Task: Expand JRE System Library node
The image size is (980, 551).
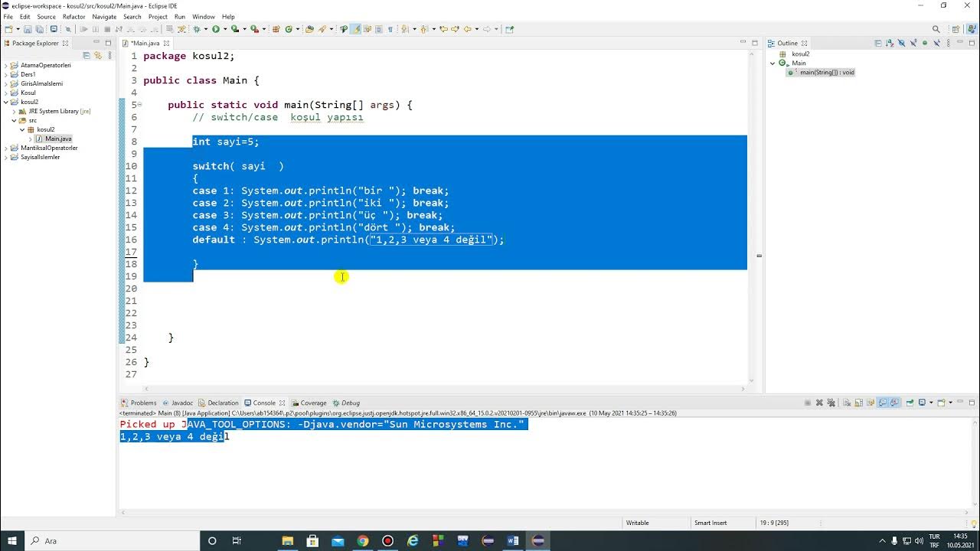Action: (x=14, y=111)
